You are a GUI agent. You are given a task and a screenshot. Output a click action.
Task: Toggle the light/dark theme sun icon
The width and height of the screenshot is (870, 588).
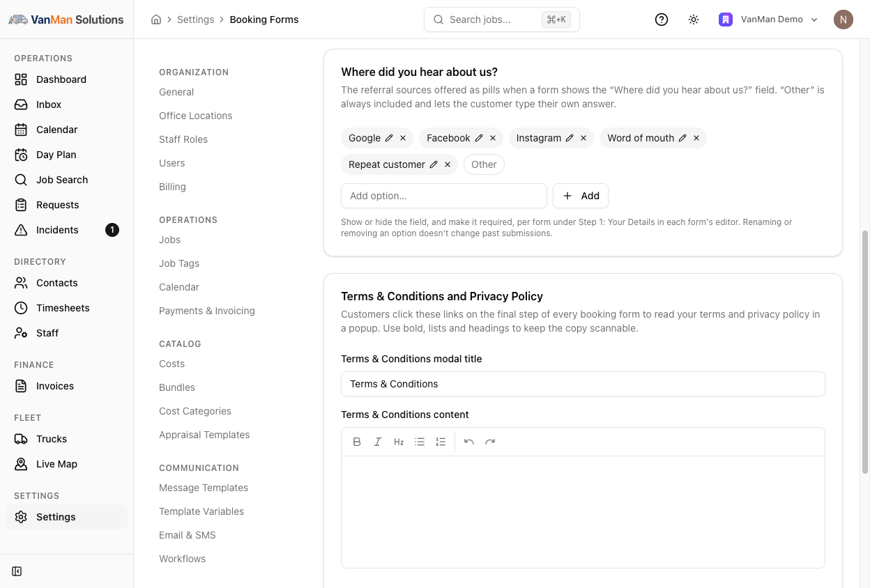click(x=694, y=20)
